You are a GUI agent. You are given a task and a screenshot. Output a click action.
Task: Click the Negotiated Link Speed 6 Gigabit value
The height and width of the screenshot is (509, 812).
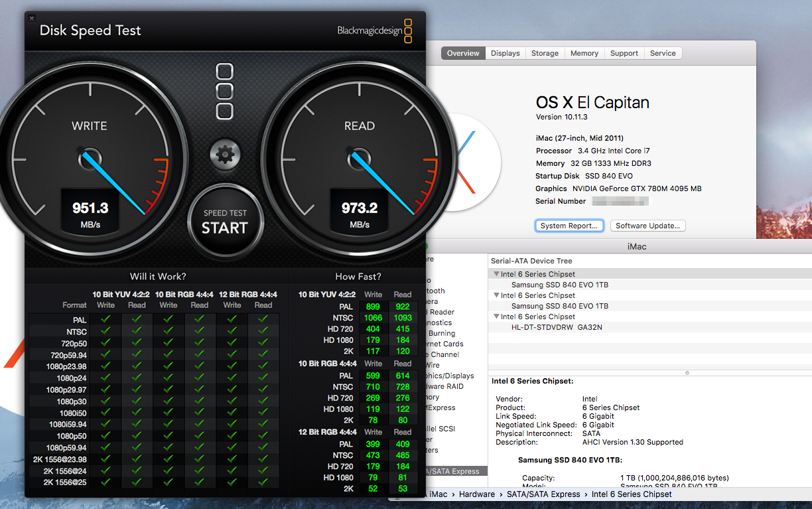(x=598, y=425)
